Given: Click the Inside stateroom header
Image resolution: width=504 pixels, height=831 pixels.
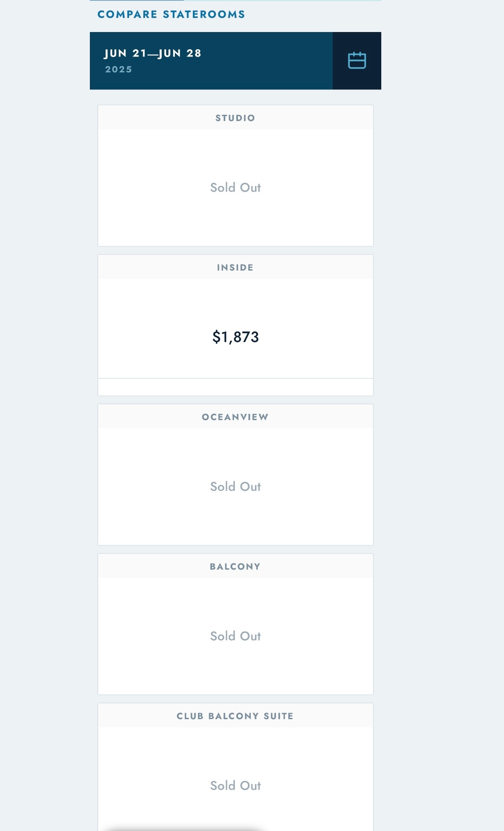Looking at the screenshot, I should pyautogui.click(x=235, y=267).
